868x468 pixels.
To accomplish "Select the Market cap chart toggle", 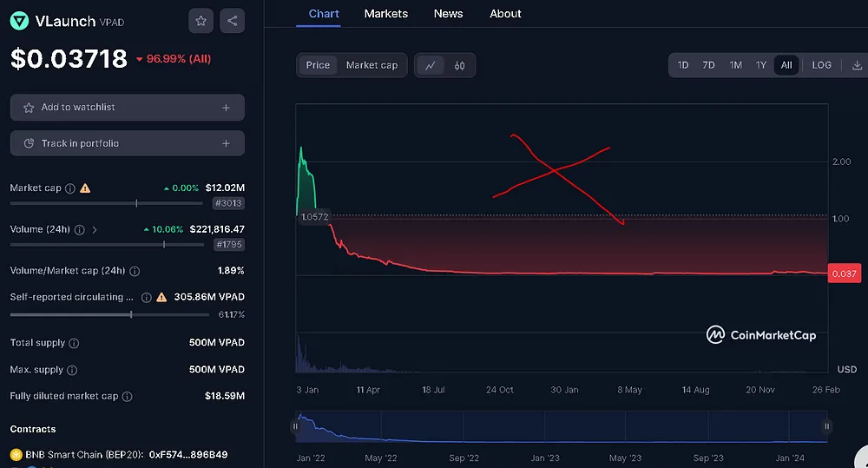I will pos(372,65).
